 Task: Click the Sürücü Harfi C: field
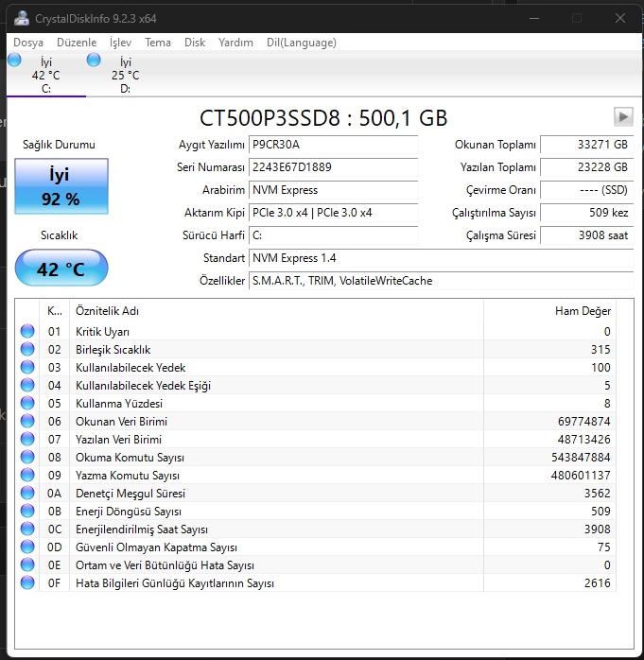click(334, 235)
